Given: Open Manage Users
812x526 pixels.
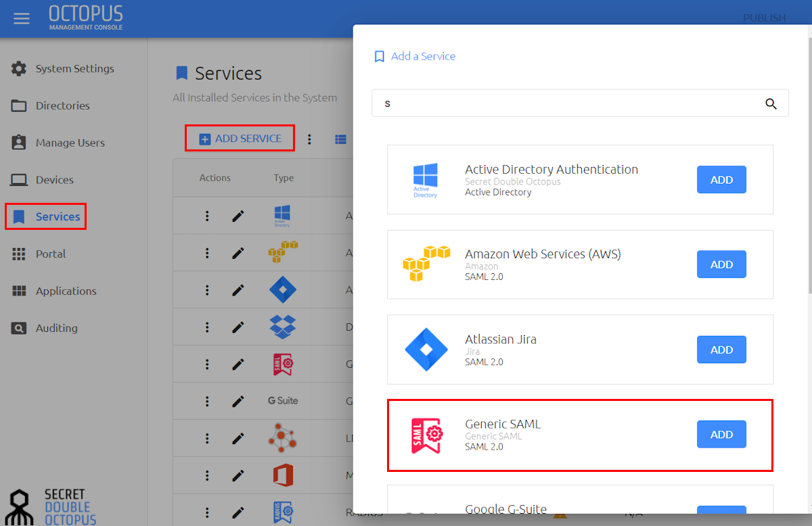Looking at the screenshot, I should [x=70, y=143].
